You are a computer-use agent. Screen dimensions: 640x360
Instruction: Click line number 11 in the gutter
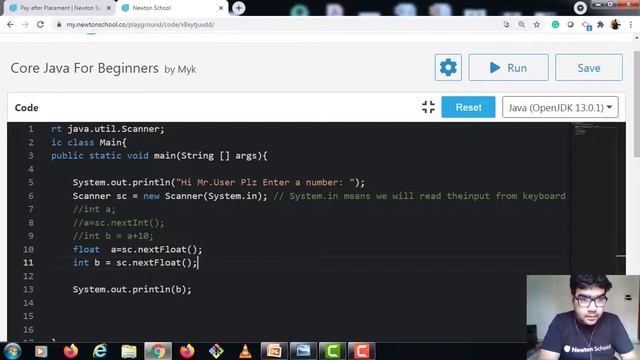click(28, 262)
